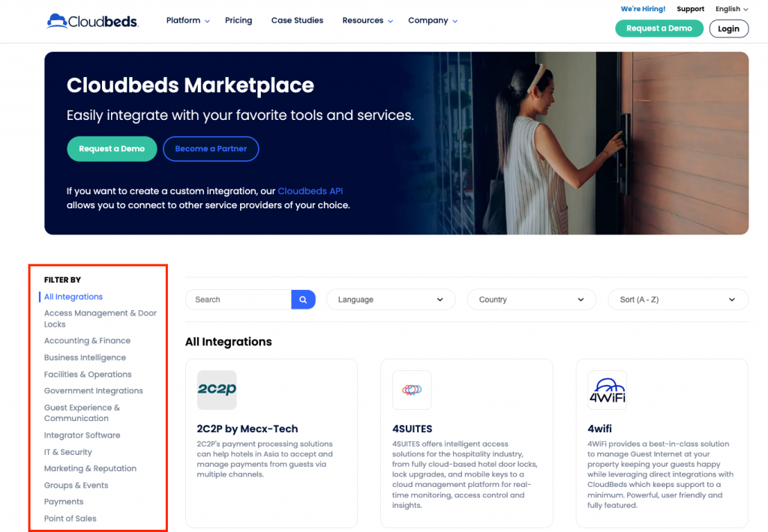
Task: Go to the Pricing page
Action: [x=238, y=21]
